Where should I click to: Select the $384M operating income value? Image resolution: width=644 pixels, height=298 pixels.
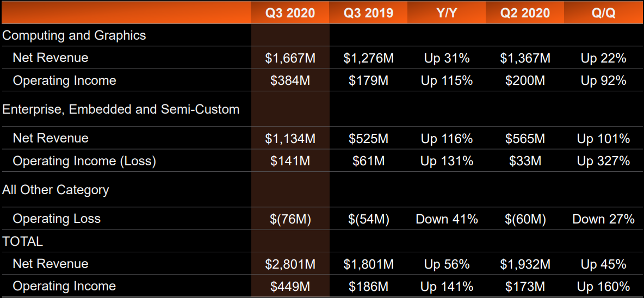(x=290, y=81)
